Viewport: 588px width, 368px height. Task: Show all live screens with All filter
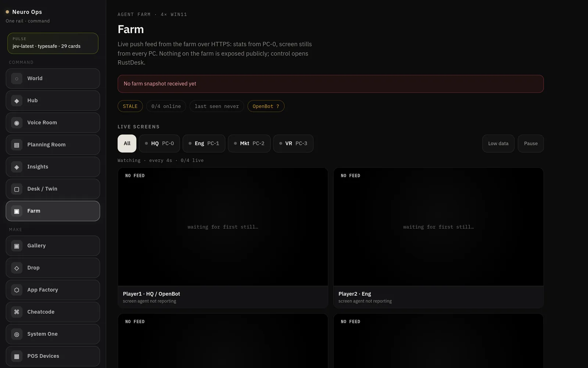pyautogui.click(x=127, y=144)
